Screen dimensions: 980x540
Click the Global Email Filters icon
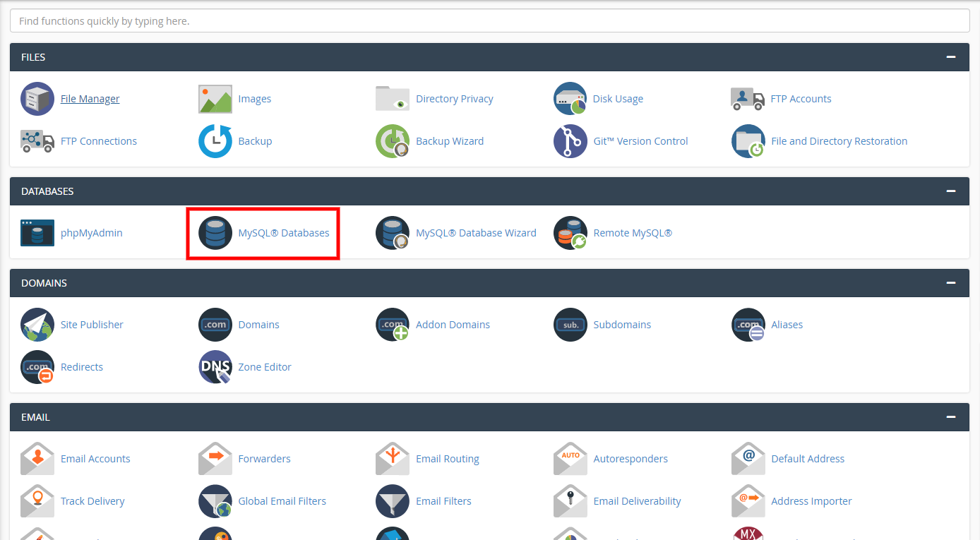tap(215, 501)
